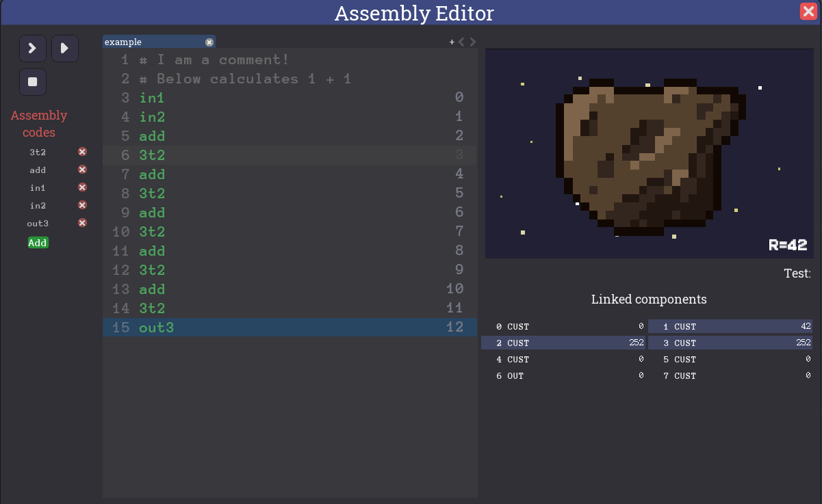Go to previous tab using left chevron

click(462, 42)
